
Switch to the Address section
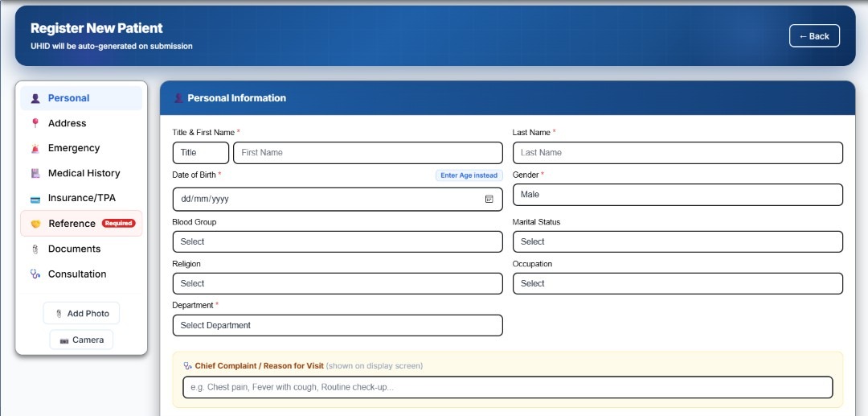tap(81, 123)
